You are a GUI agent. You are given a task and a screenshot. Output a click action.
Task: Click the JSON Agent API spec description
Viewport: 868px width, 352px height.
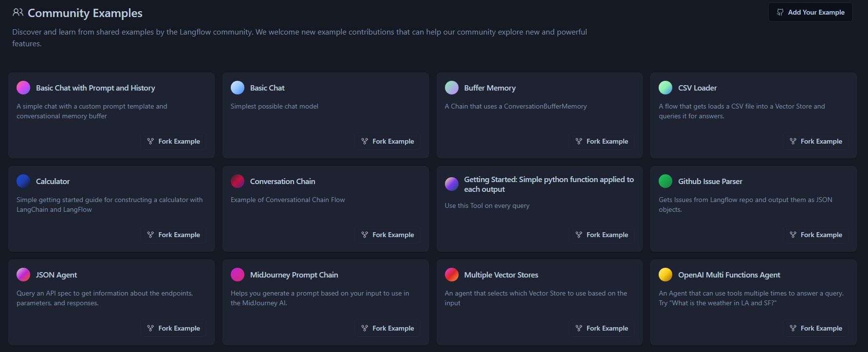[x=105, y=298]
